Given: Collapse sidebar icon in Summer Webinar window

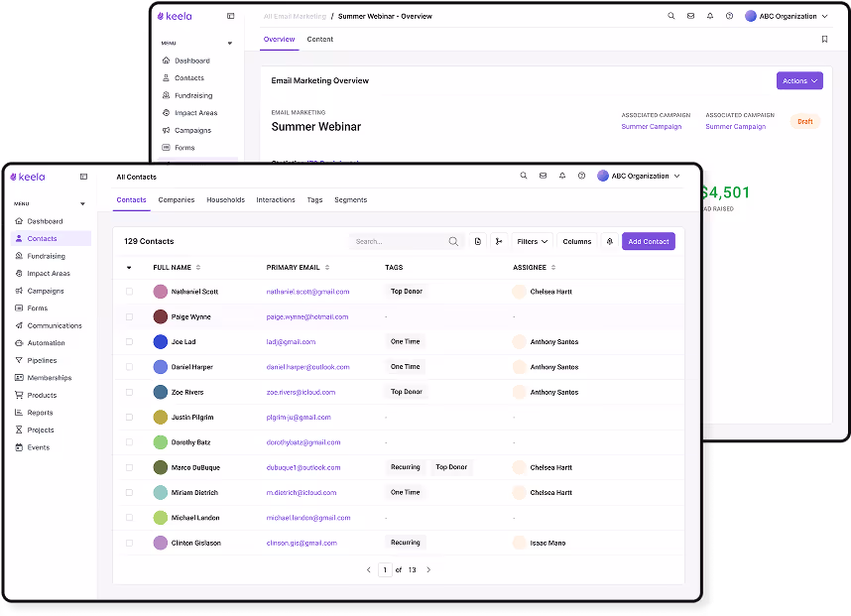Looking at the screenshot, I should tap(231, 16).
